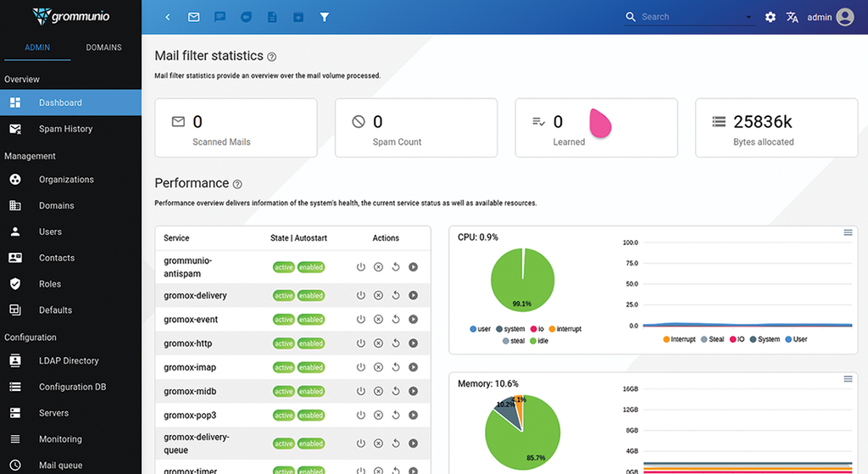Toggle idle series in CPU pie legend

[x=538, y=341]
